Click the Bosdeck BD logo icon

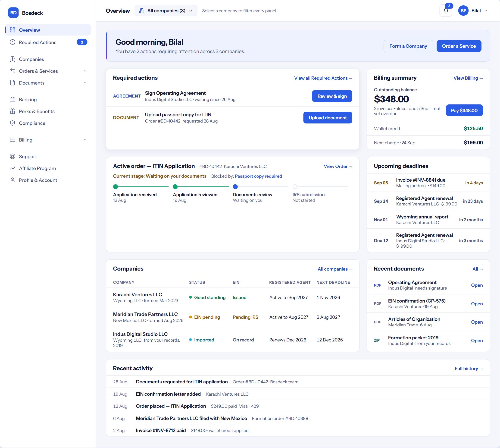(13, 13)
